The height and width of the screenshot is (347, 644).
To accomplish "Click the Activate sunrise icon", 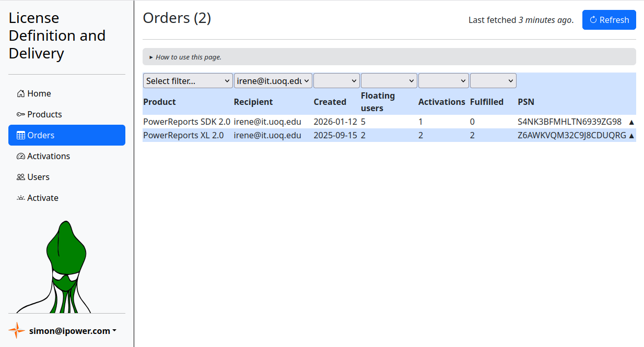I will [21, 198].
